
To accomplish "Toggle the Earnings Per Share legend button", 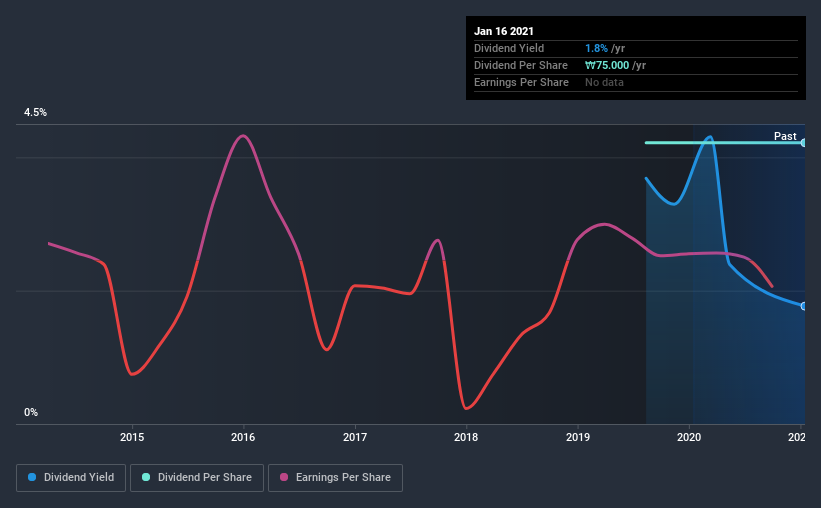I will (335, 478).
